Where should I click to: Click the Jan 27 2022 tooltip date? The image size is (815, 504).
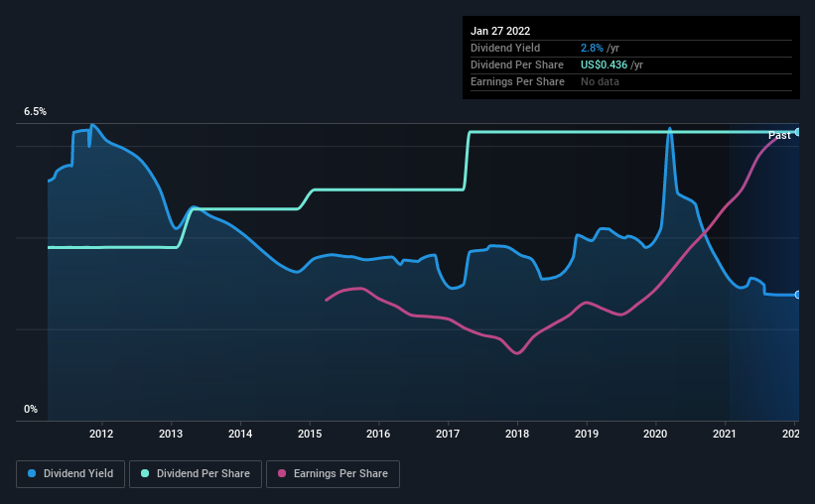(500, 31)
